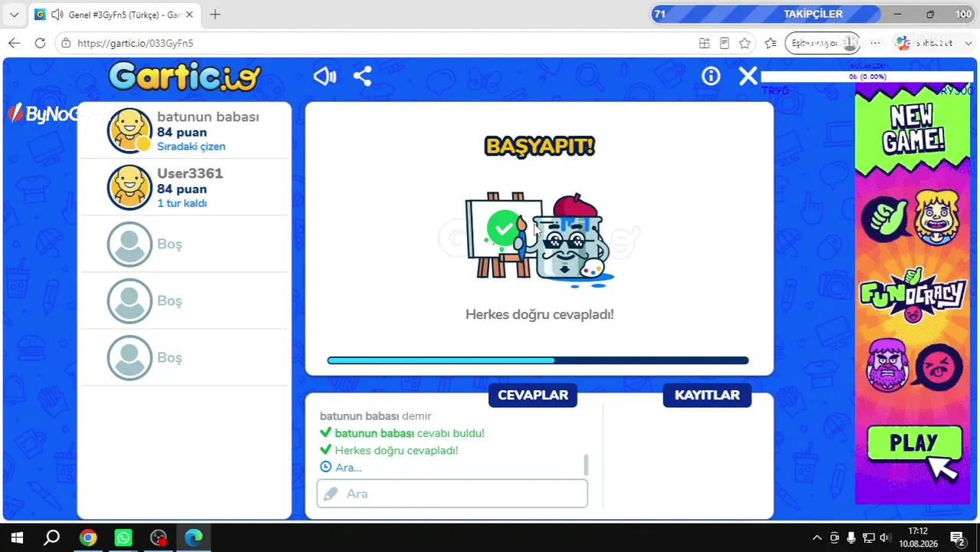Click the browser Back arrow

point(13,43)
